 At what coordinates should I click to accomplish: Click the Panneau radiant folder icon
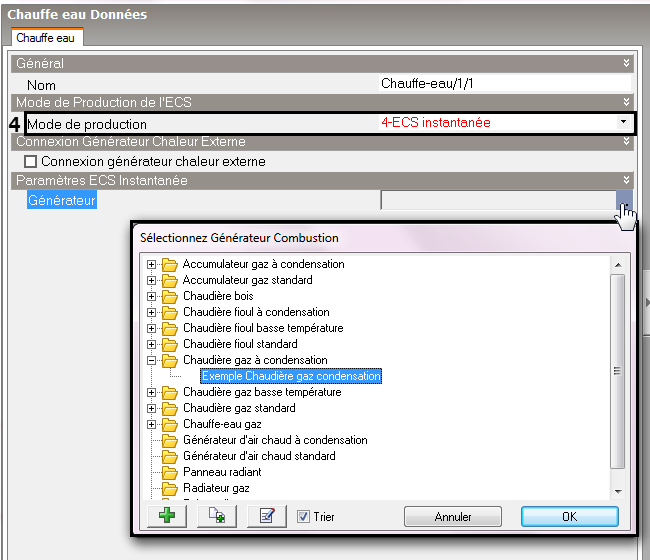pos(169,472)
